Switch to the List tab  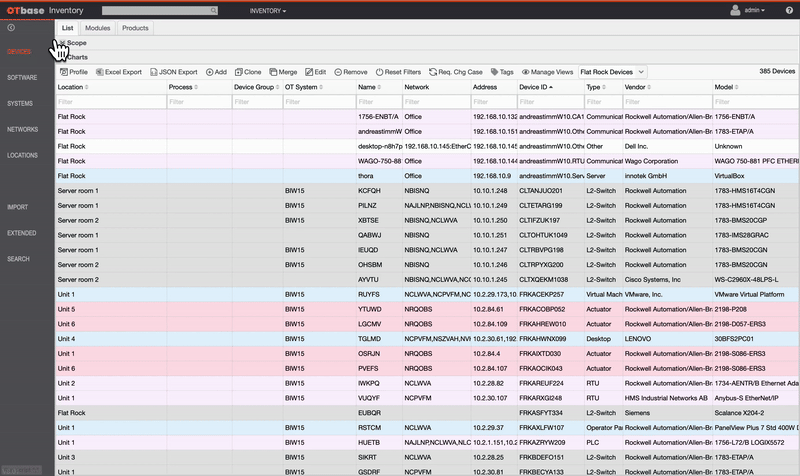click(67, 28)
